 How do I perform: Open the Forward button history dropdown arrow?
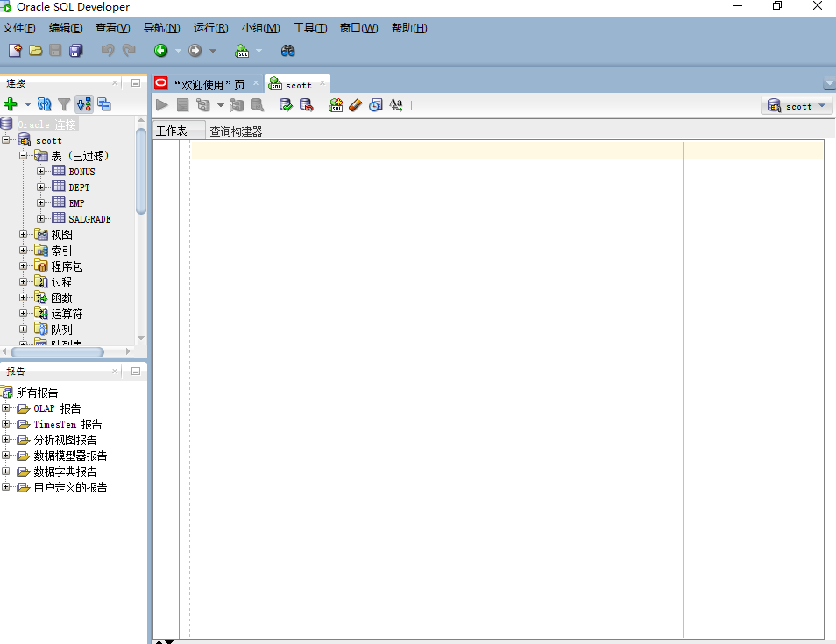(213, 51)
